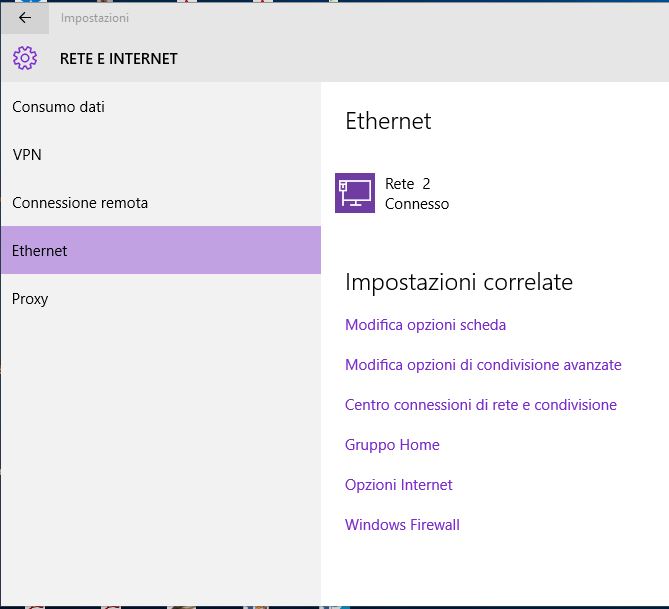Click the purple Ethernet network icon
Image resolution: width=669 pixels, height=609 pixels.
354,194
